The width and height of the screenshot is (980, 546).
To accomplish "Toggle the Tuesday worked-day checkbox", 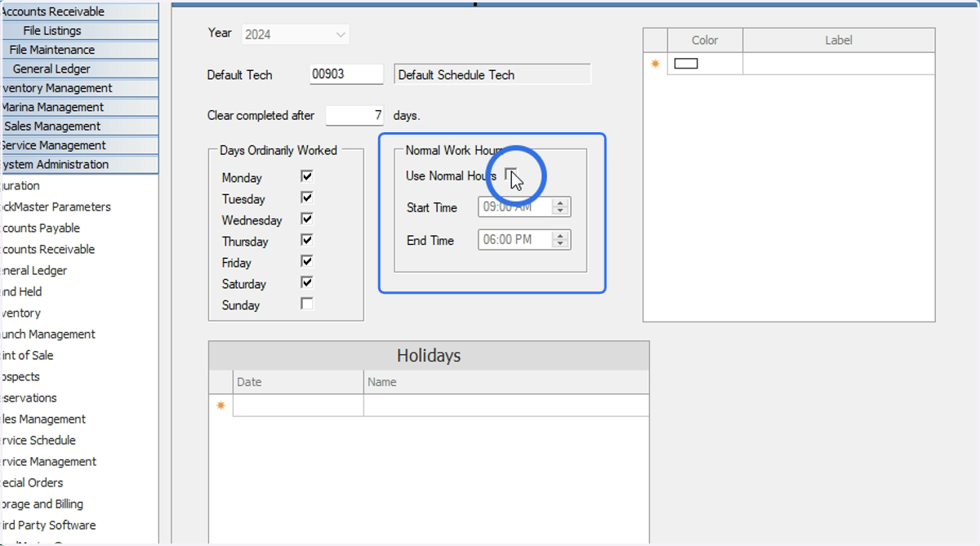I will [307, 198].
